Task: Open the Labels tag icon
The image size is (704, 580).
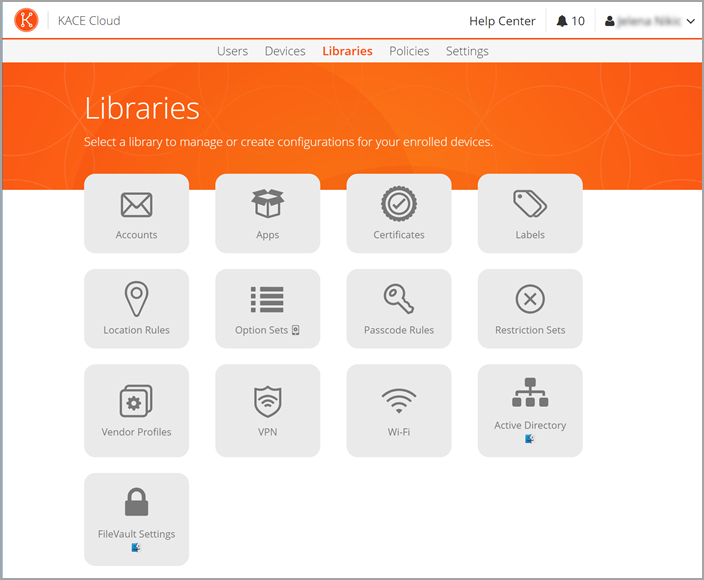Action: point(530,204)
